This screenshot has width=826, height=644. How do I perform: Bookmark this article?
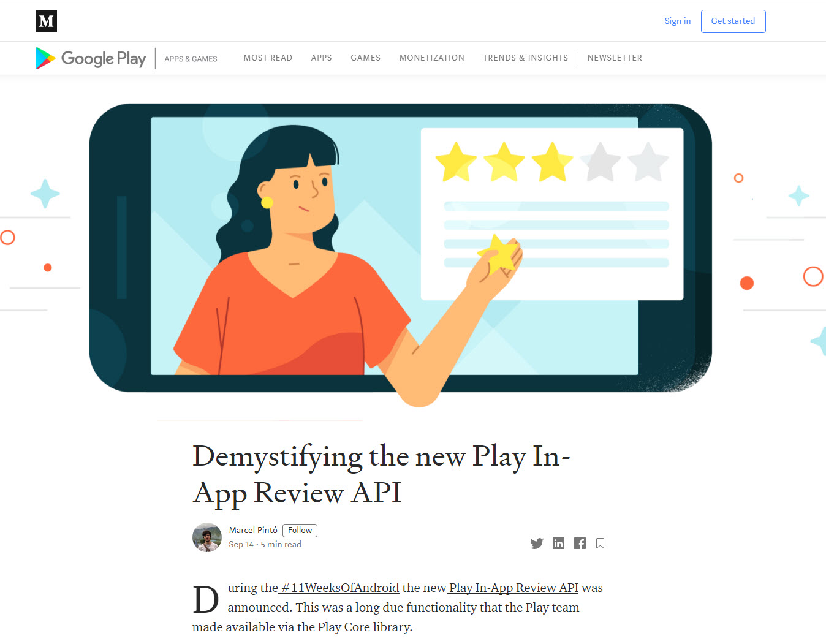tap(601, 544)
